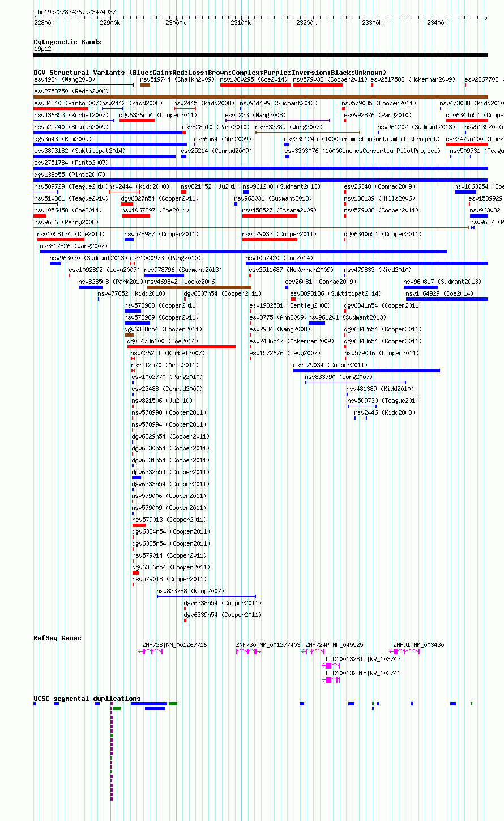Click variant label esv1932531 (Bentley2008)
504x821 pixels.
click(x=290, y=305)
